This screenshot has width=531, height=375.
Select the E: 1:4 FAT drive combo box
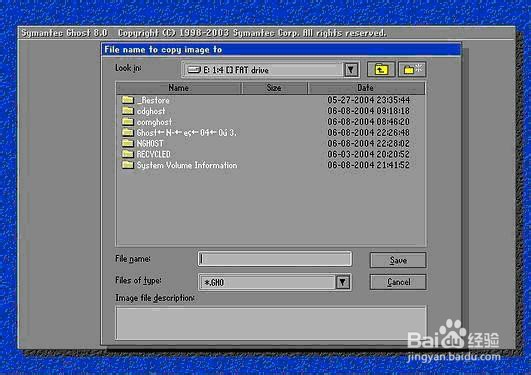pos(270,70)
